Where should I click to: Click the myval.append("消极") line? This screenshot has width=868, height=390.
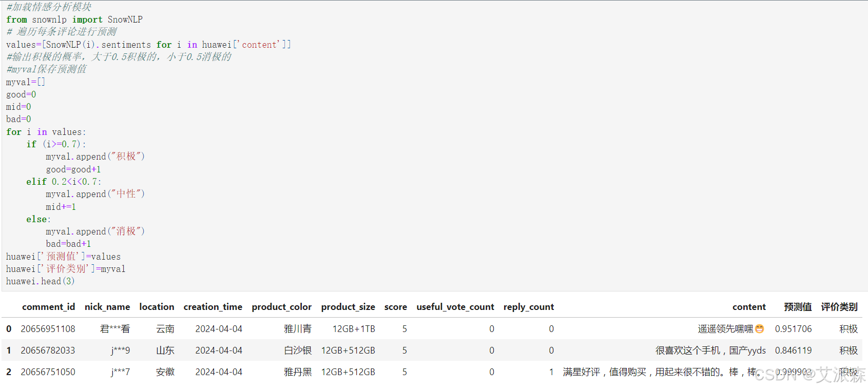[95, 231]
